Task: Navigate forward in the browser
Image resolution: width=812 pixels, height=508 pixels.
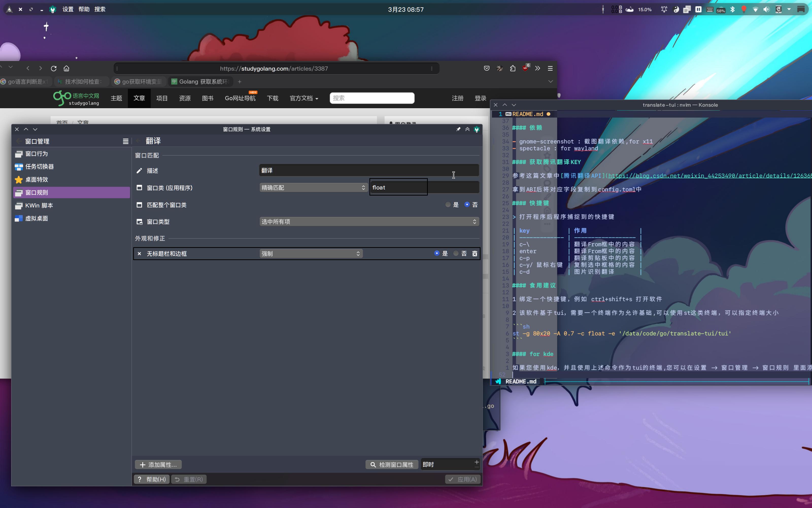Action: (x=41, y=69)
